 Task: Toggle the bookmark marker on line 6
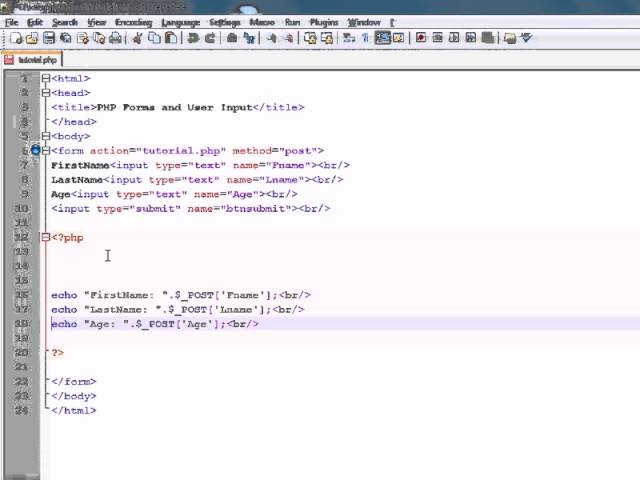click(x=36, y=150)
